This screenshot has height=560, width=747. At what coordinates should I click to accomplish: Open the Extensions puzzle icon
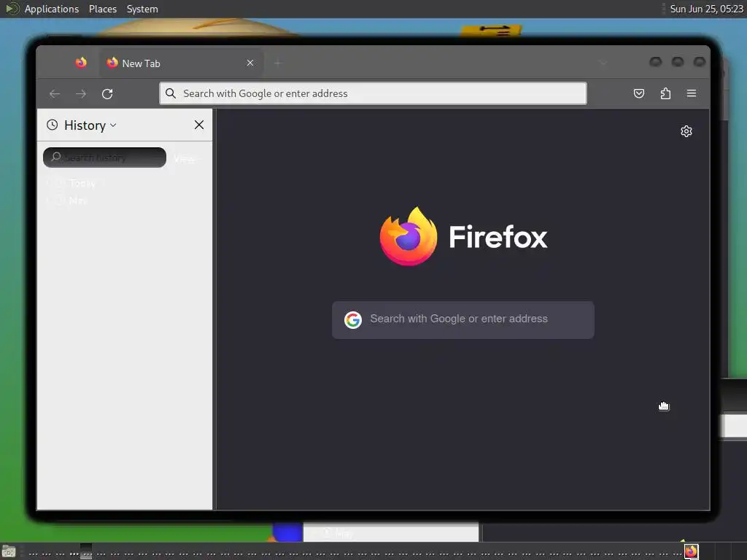coord(665,93)
